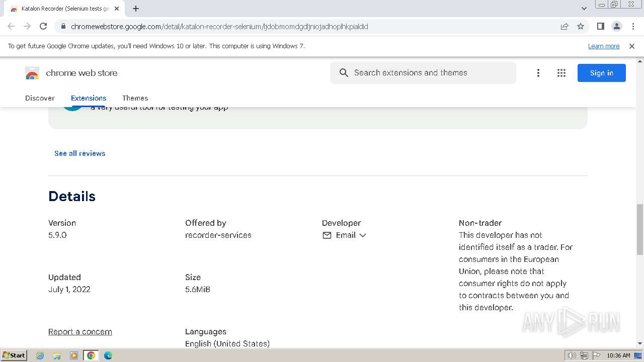The width and height of the screenshot is (644, 362).
Task: Open See all reviews link
Action: click(x=79, y=153)
